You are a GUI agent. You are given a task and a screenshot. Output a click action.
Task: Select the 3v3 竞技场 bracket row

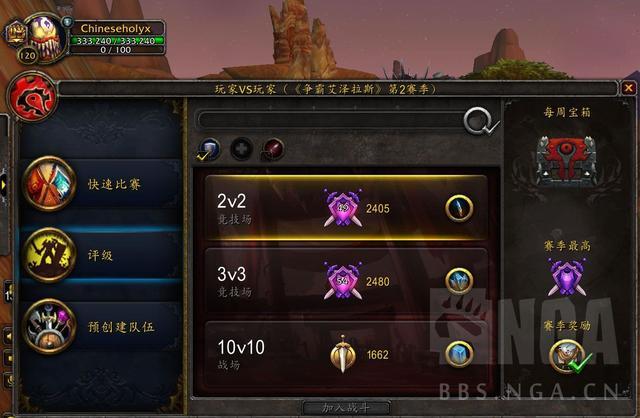tap(346, 281)
